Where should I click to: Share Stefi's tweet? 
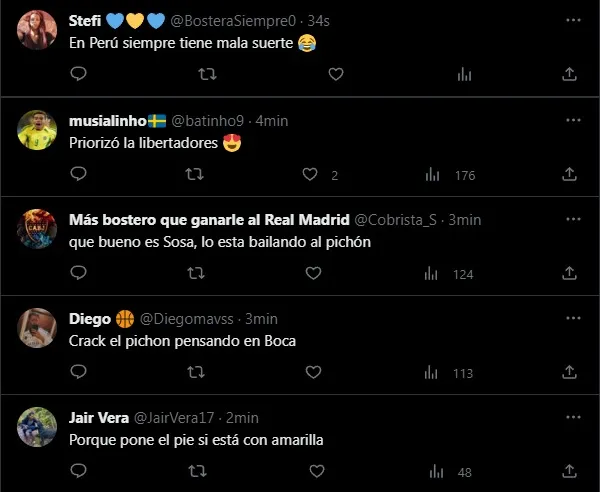coord(569,74)
